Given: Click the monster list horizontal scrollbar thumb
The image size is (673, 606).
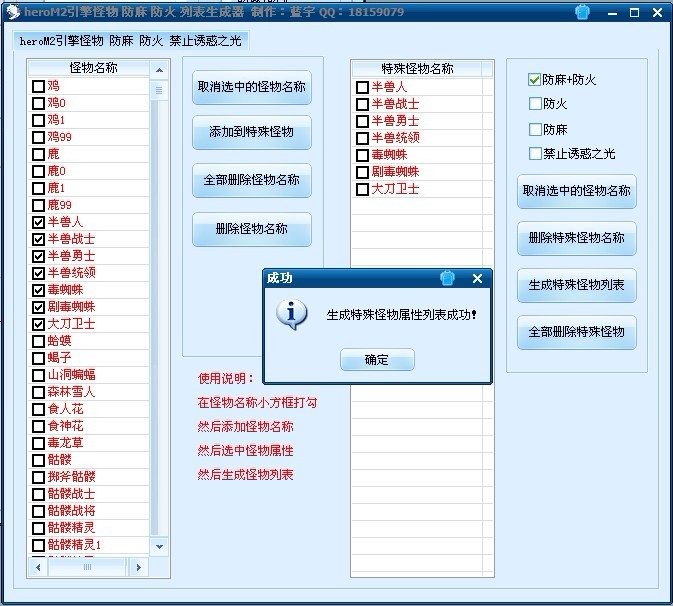Looking at the screenshot, I should click(x=88, y=567).
